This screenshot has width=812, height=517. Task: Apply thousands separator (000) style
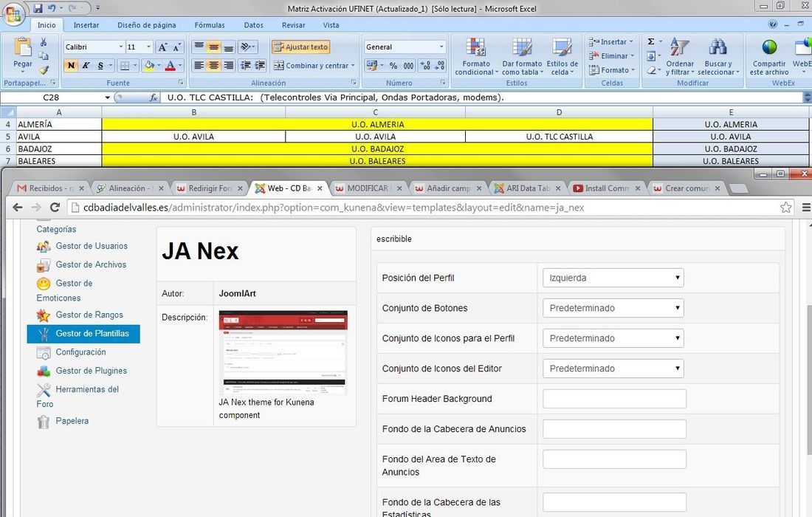[x=409, y=66]
